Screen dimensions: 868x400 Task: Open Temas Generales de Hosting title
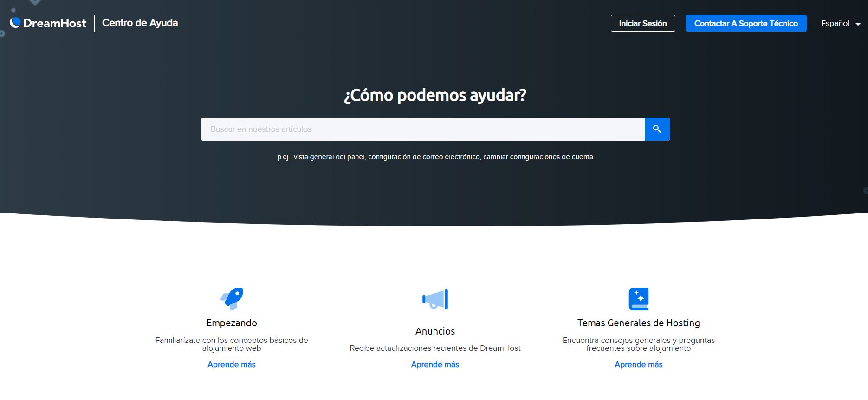[x=638, y=323]
